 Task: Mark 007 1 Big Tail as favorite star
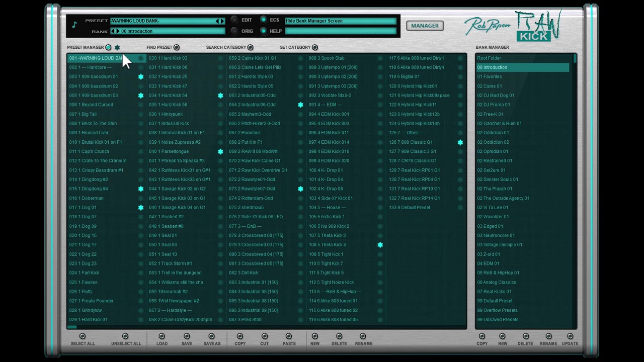141,114
